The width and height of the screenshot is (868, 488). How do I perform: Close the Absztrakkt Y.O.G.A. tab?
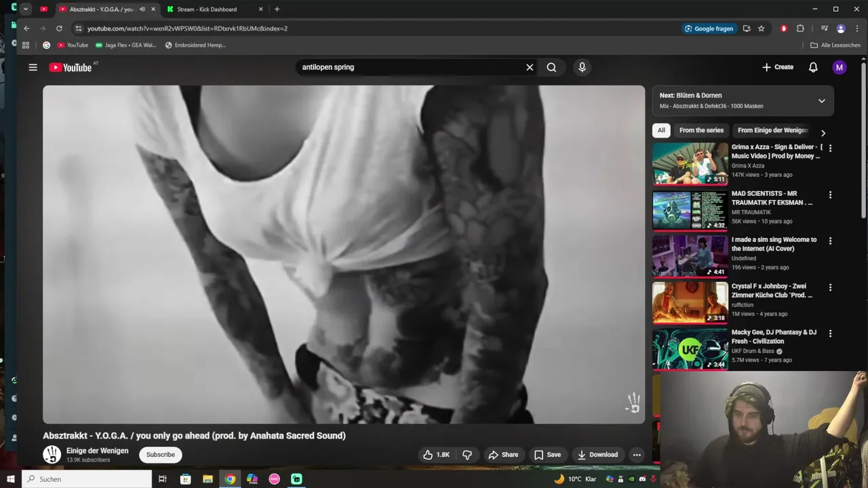point(153,9)
